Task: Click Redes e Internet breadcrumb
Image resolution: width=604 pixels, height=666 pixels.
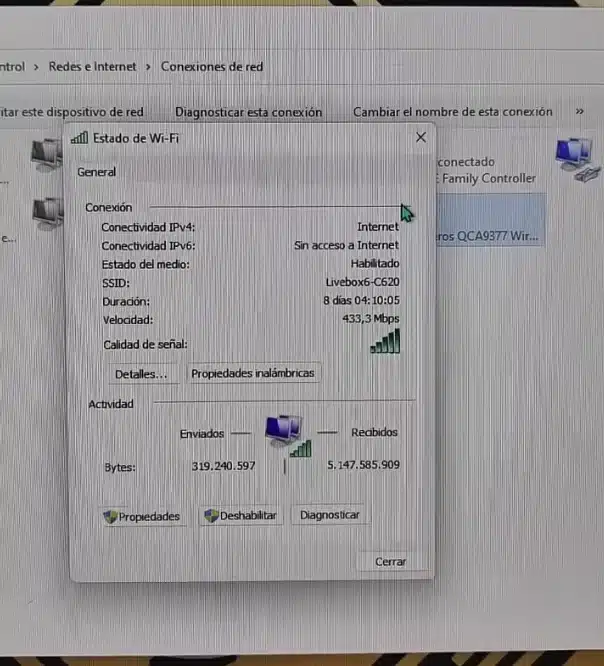Action: click(x=92, y=67)
